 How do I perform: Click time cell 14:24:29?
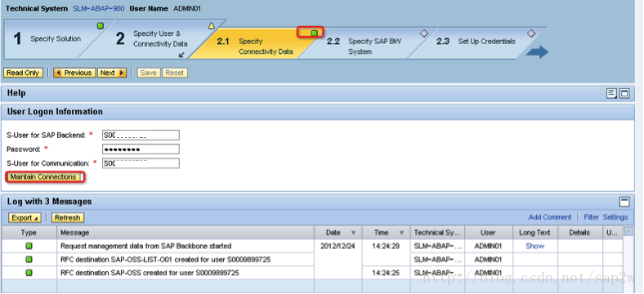click(386, 246)
